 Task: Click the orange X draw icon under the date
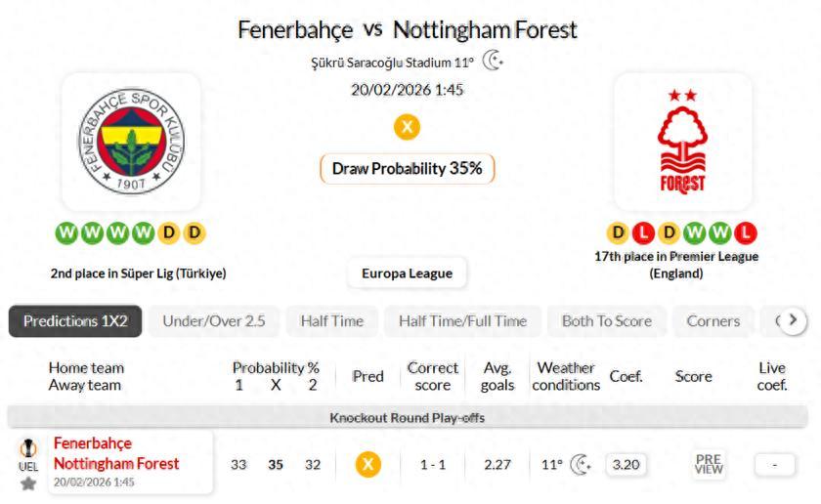407,127
